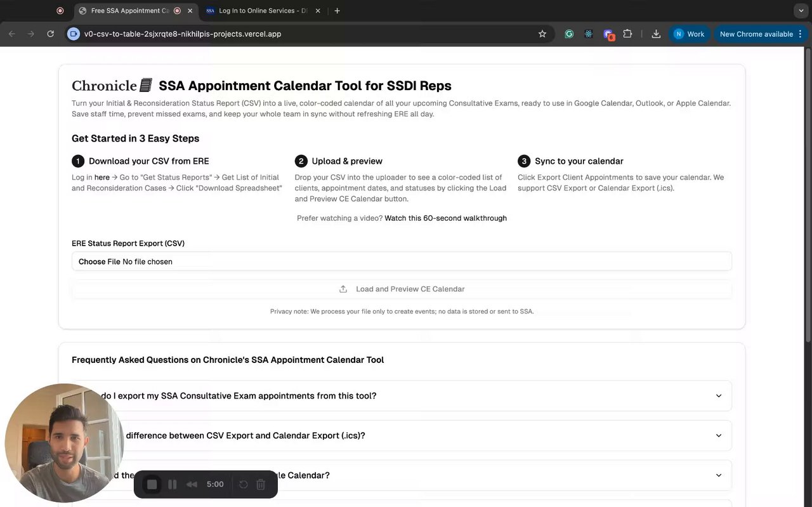Open the 'here' ERE login link

102,177
